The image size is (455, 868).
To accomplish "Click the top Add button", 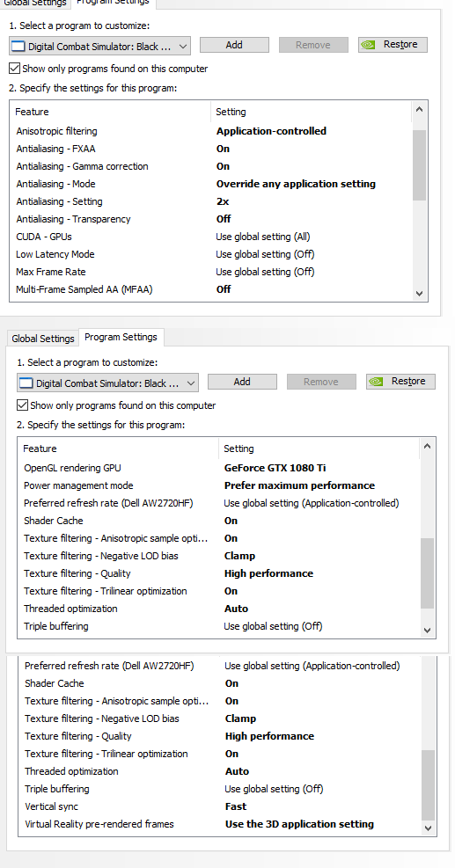I will (x=234, y=45).
